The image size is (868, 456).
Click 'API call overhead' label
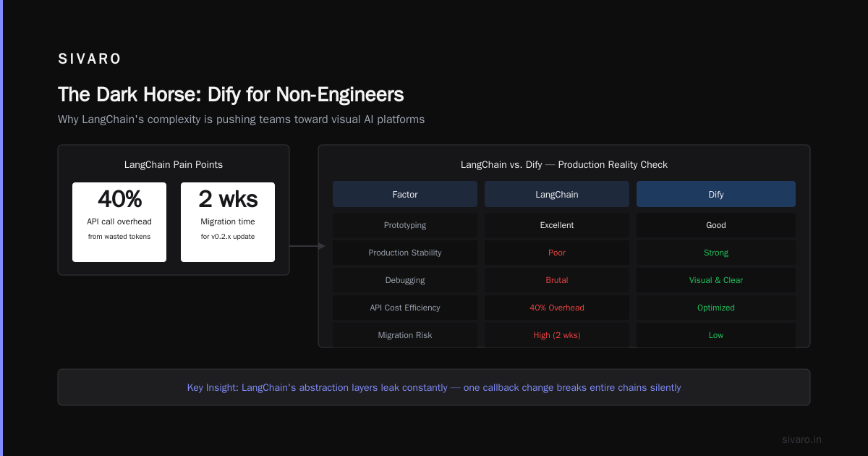tap(119, 221)
